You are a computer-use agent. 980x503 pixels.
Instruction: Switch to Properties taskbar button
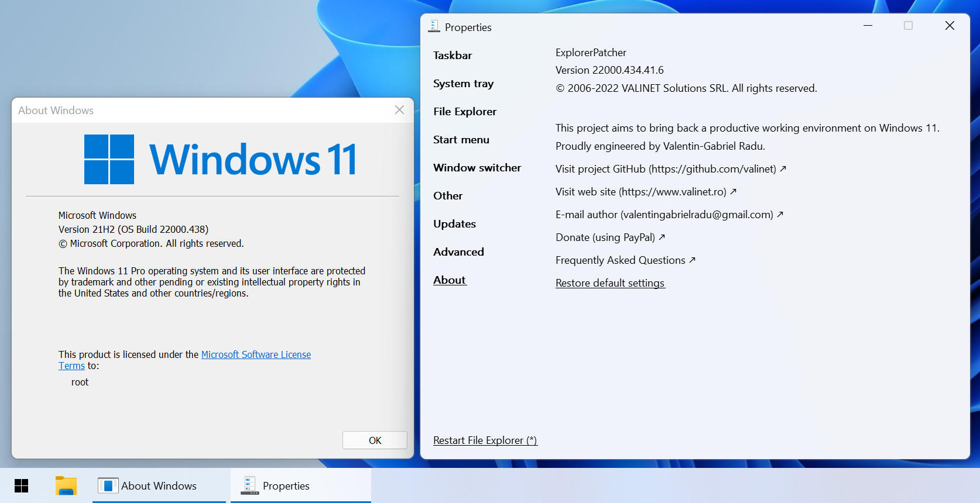(x=301, y=485)
